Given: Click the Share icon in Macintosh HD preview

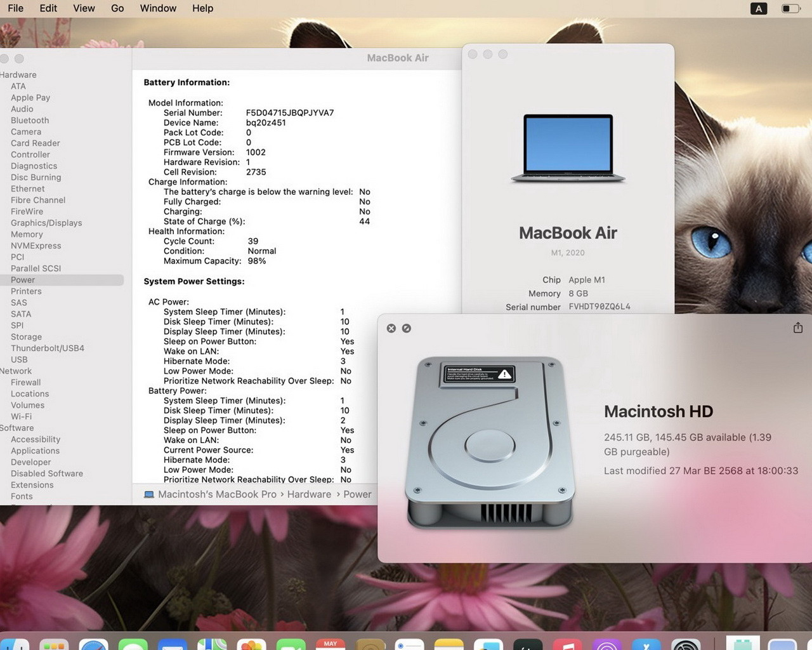Looking at the screenshot, I should tap(798, 328).
